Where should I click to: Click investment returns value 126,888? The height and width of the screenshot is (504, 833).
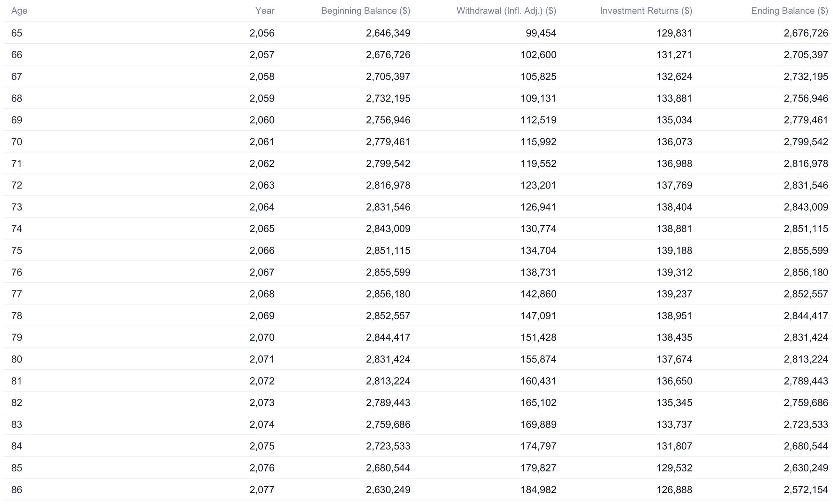tap(674, 489)
